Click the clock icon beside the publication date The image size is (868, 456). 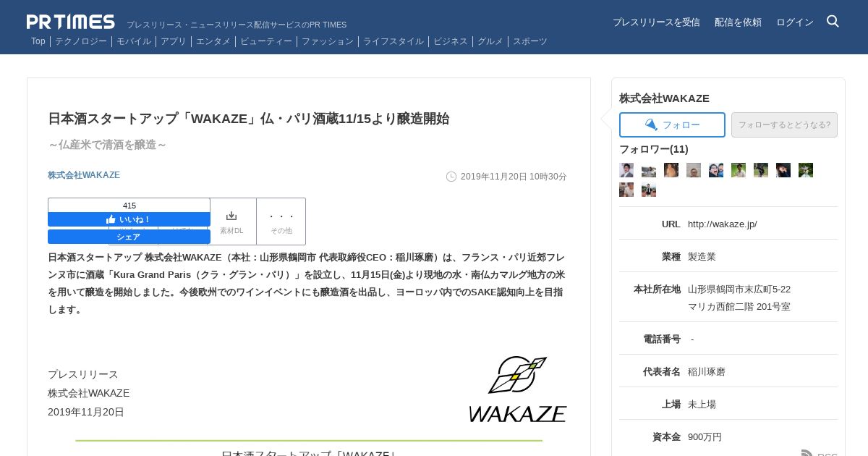451,177
